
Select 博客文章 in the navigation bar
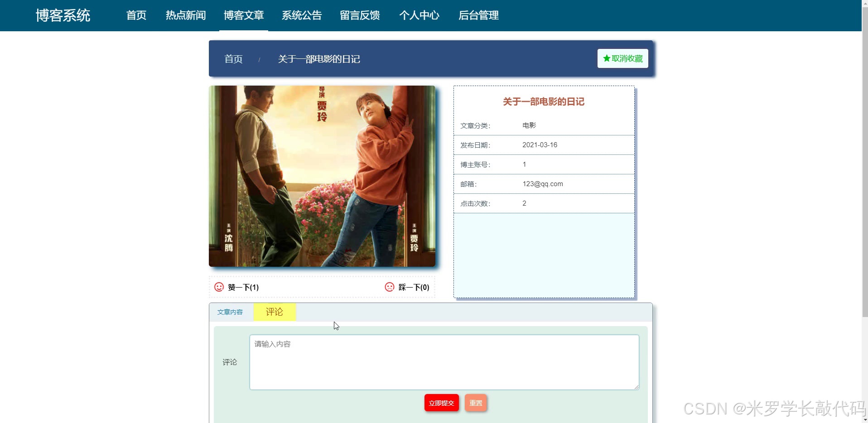[244, 15]
